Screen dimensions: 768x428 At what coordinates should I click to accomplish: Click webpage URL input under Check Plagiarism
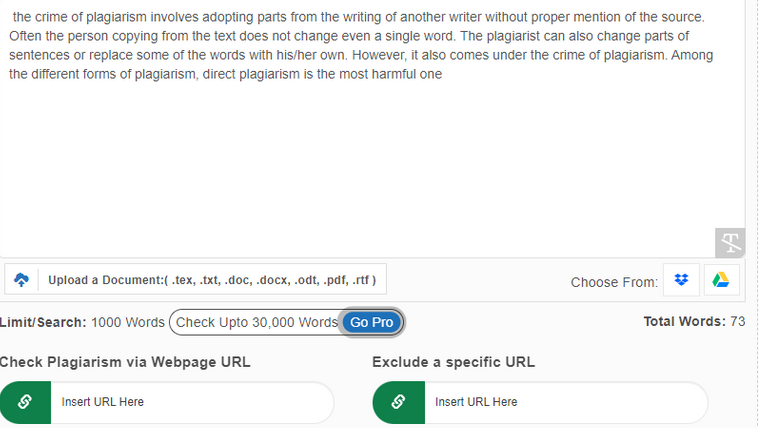point(192,402)
